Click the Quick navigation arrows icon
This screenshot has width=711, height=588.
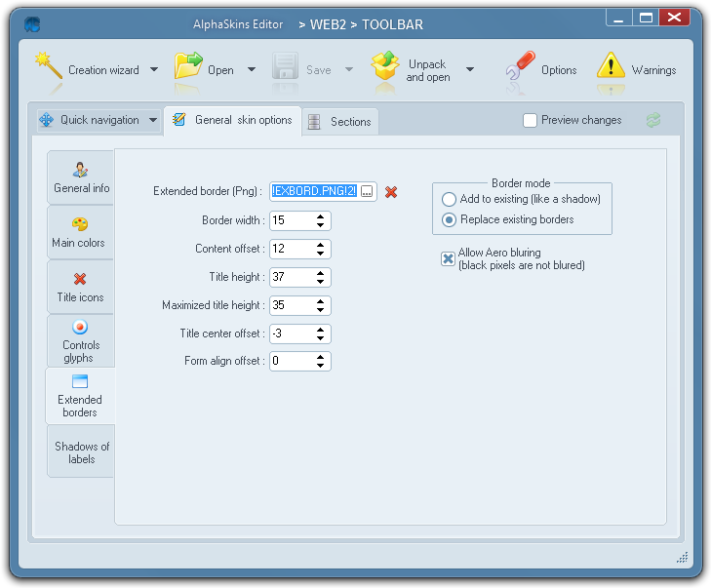tap(47, 120)
